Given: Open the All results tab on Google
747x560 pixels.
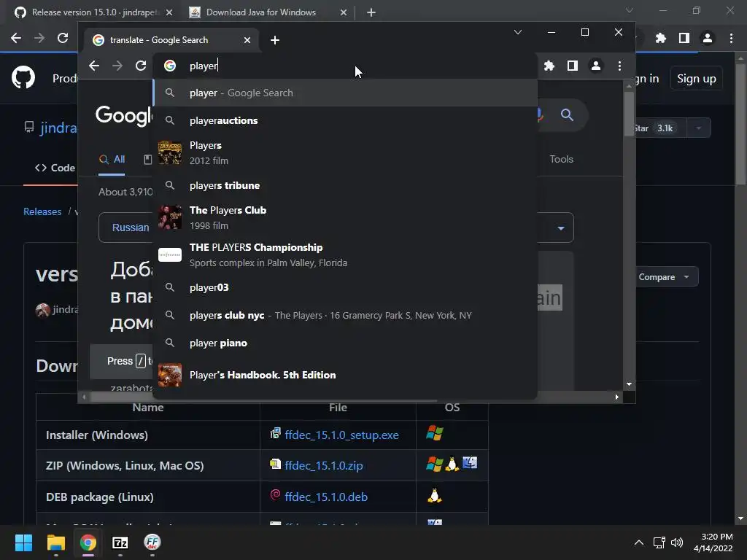Looking at the screenshot, I should [x=112, y=160].
